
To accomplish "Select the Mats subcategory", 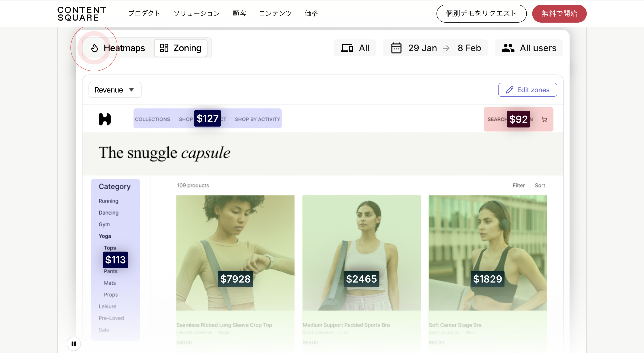I will click(x=110, y=283).
